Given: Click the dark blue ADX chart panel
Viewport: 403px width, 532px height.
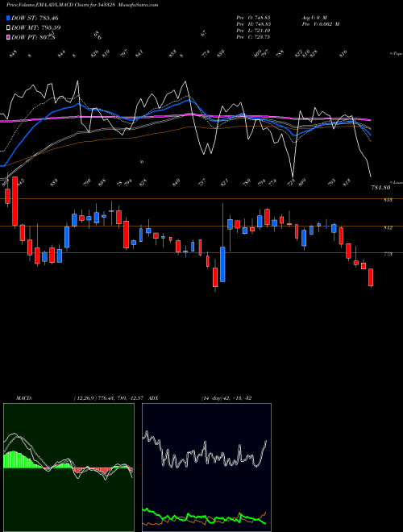Looking at the screenshot, I should tap(206, 468).
